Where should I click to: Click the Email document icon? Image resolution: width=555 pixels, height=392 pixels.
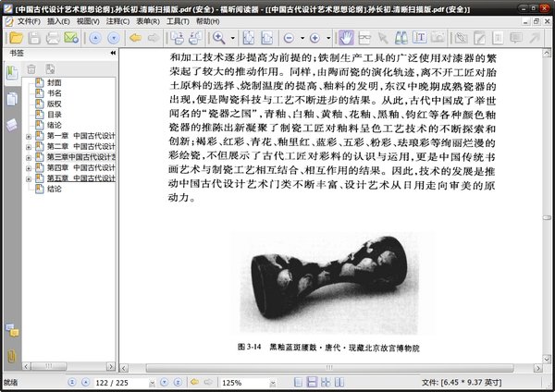click(71, 38)
